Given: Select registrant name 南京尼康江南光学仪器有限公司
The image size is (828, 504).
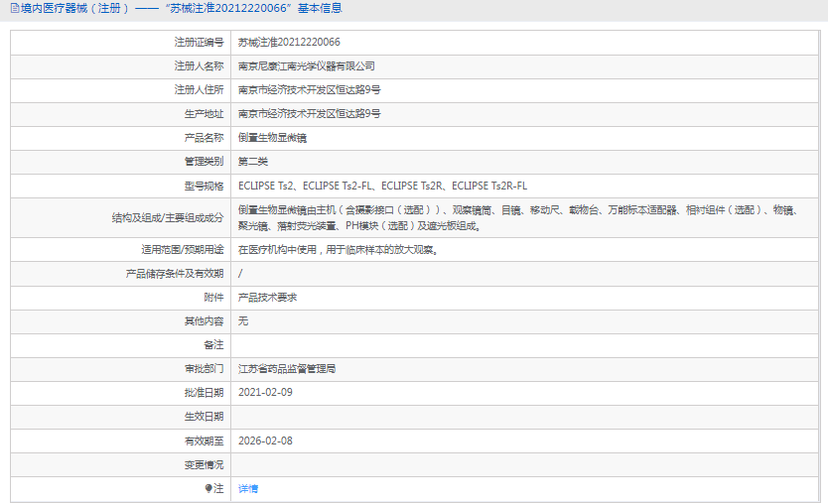Looking at the screenshot, I should click(306, 65).
